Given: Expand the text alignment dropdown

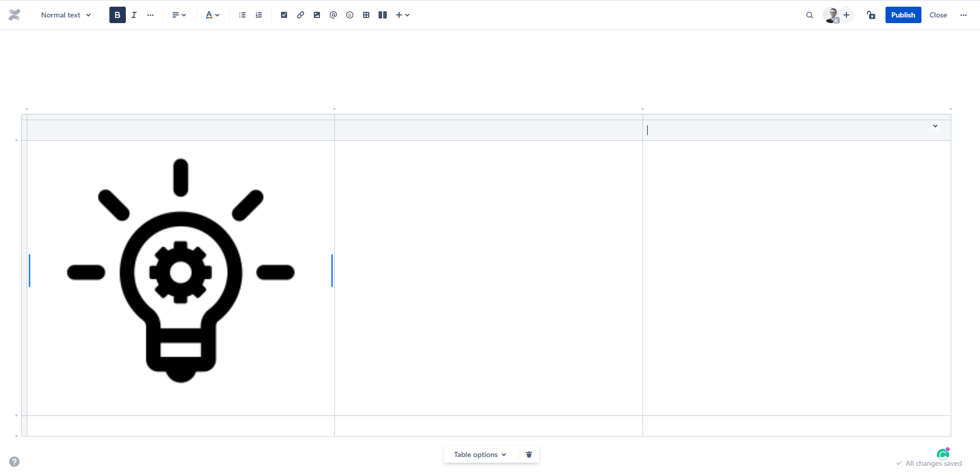Looking at the screenshot, I should click(179, 15).
